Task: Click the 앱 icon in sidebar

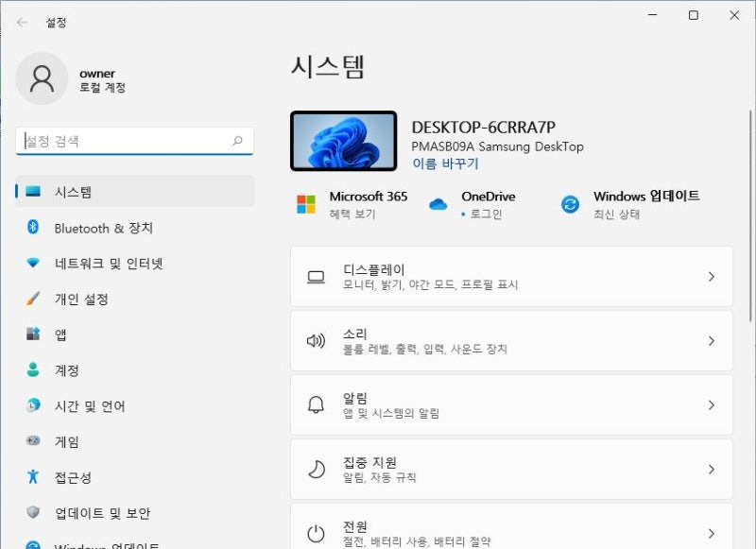Action: tap(33, 334)
